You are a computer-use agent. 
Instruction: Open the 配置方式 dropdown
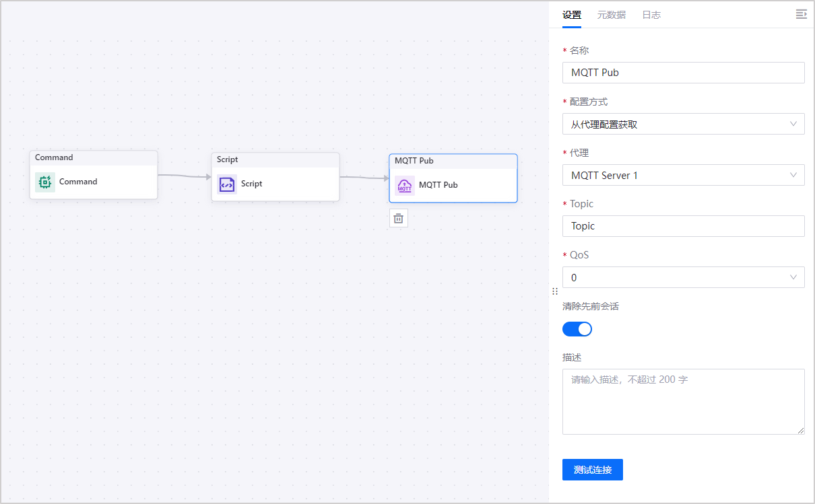pos(683,124)
